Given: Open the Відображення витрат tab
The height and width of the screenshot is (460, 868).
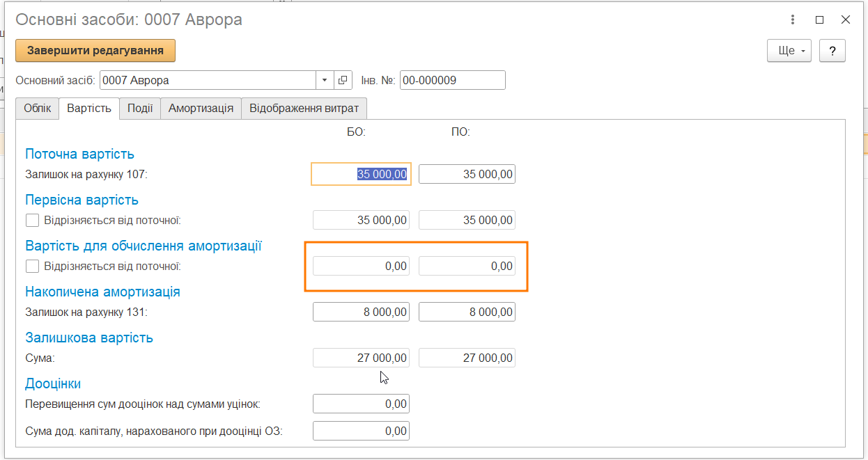Looking at the screenshot, I should (304, 109).
